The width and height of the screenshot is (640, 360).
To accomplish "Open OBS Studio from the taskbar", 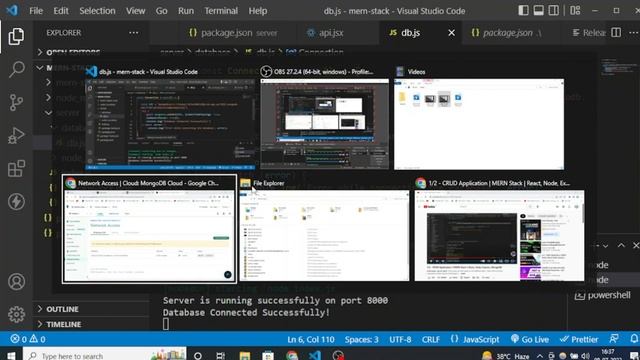I will click(x=338, y=355).
